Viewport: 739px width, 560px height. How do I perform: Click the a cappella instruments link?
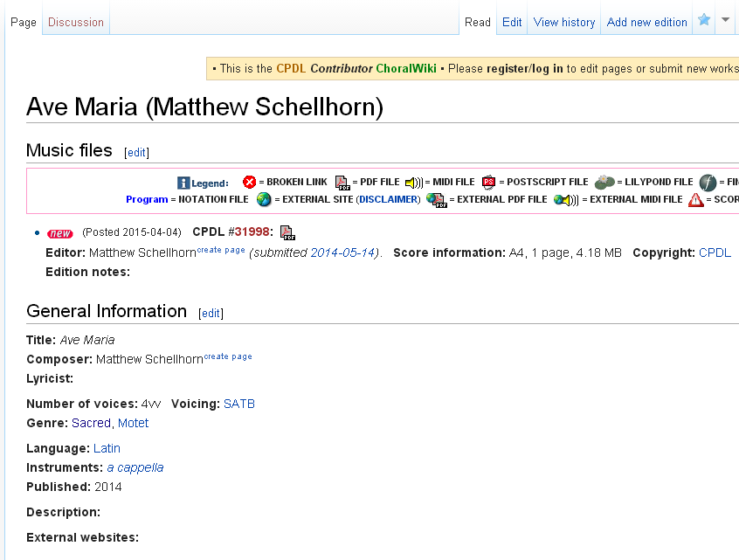(x=135, y=467)
